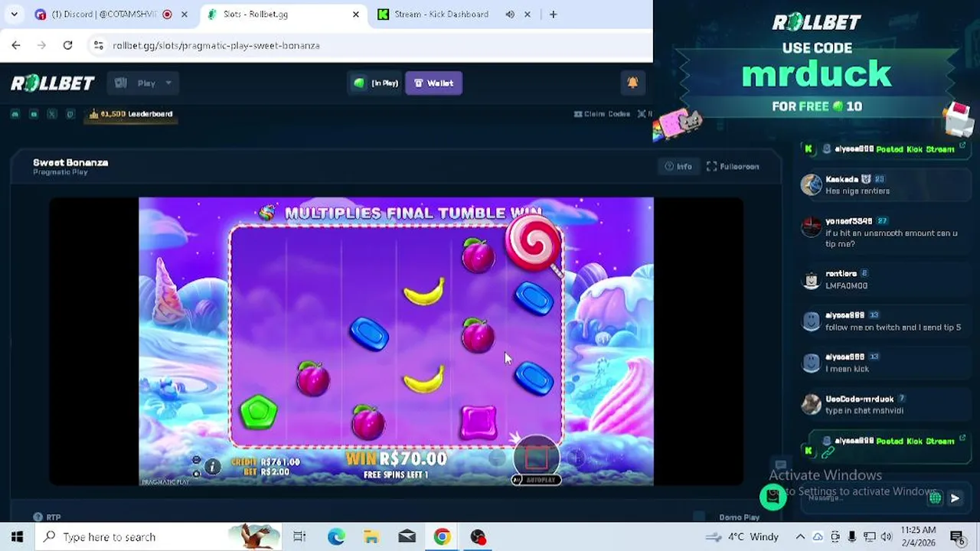Open File Explorer from the taskbar
Screen dimensions: 980x551
371,536
